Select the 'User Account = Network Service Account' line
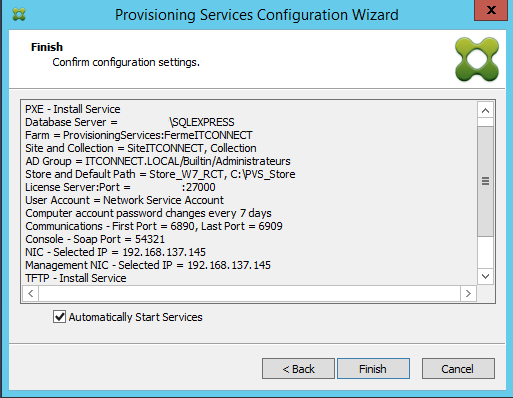This screenshot has width=513, height=398. 124,200
